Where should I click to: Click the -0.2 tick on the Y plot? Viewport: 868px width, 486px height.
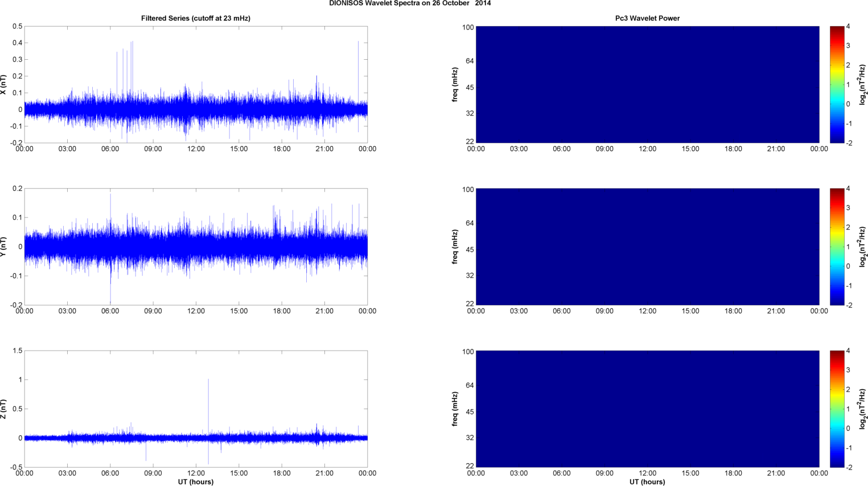16,305
